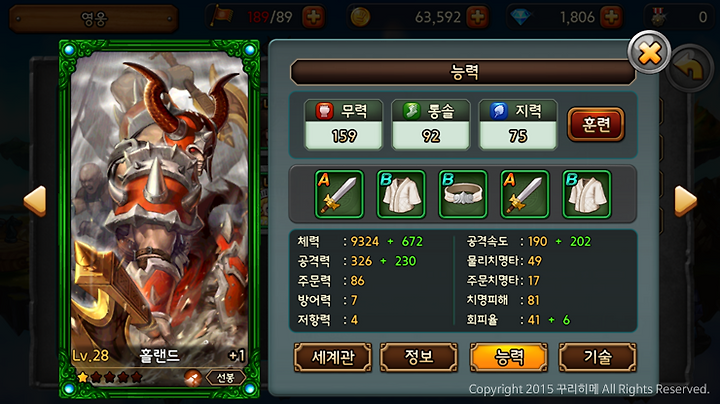Screen dimensions: 720x404
Task: Click the red 훈련 training button
Action: pyautogui.click(x=596, y=124)
